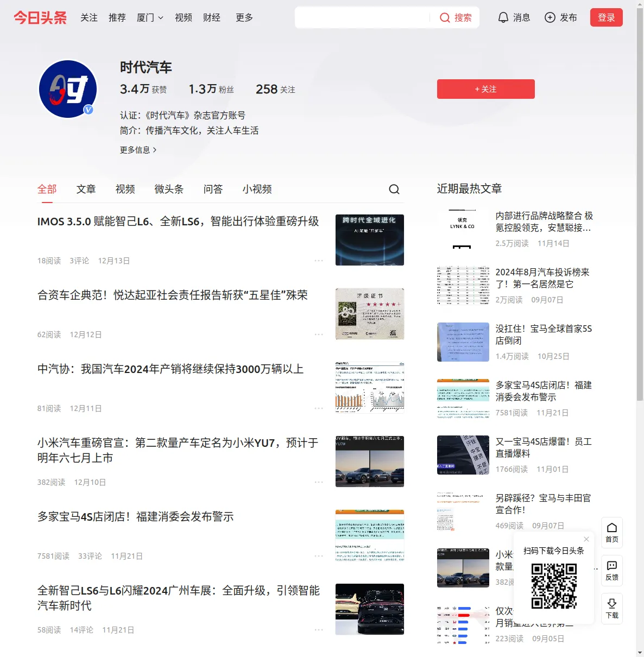The height and width of the screenshot is (657, 644).
Task: Expand the 厦门 city dropdown
Action: [x=150, y=17]
